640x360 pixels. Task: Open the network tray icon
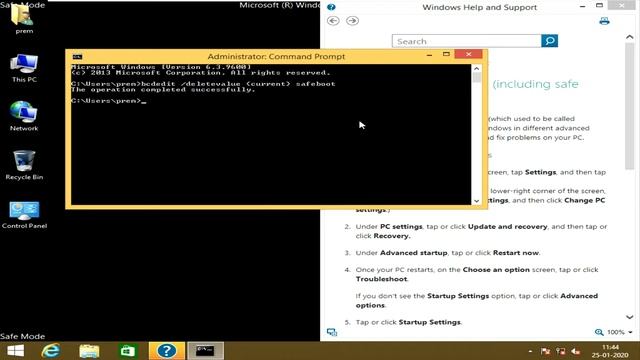[560, 351]
